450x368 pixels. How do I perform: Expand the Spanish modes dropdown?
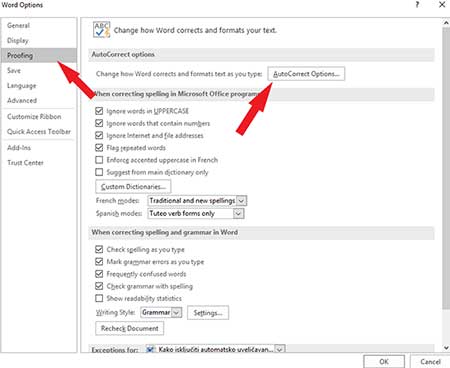(x=238, y=213)
